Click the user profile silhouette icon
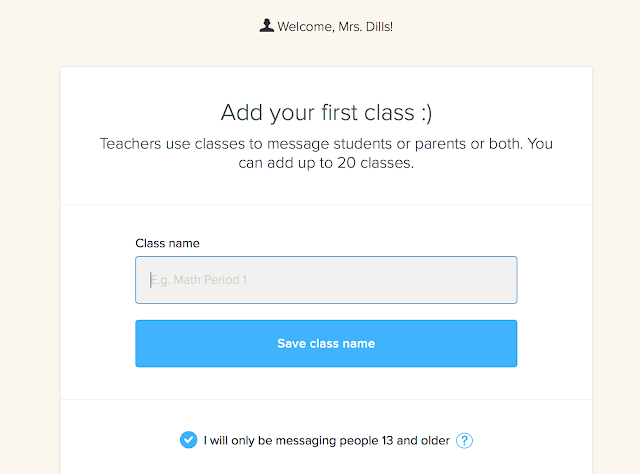Viewport: 640px width, 474px height. click(x=266, y=25)
